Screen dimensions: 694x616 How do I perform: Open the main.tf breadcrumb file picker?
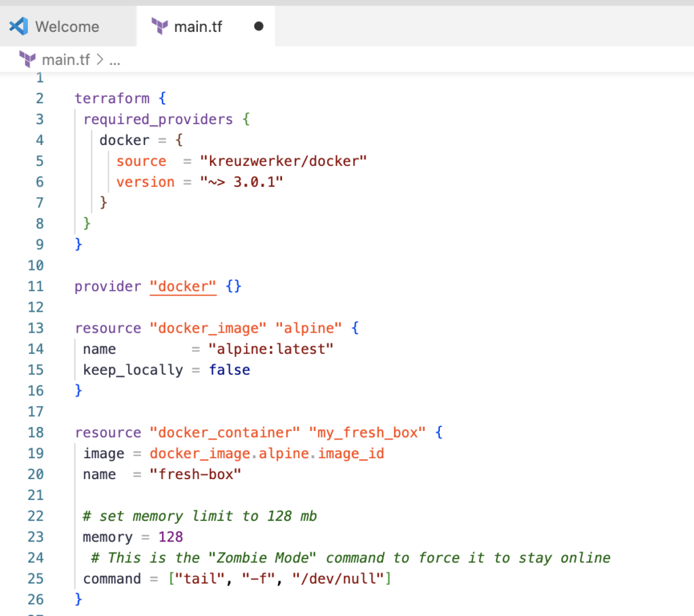pyautogui.click(x=66, y=60)
